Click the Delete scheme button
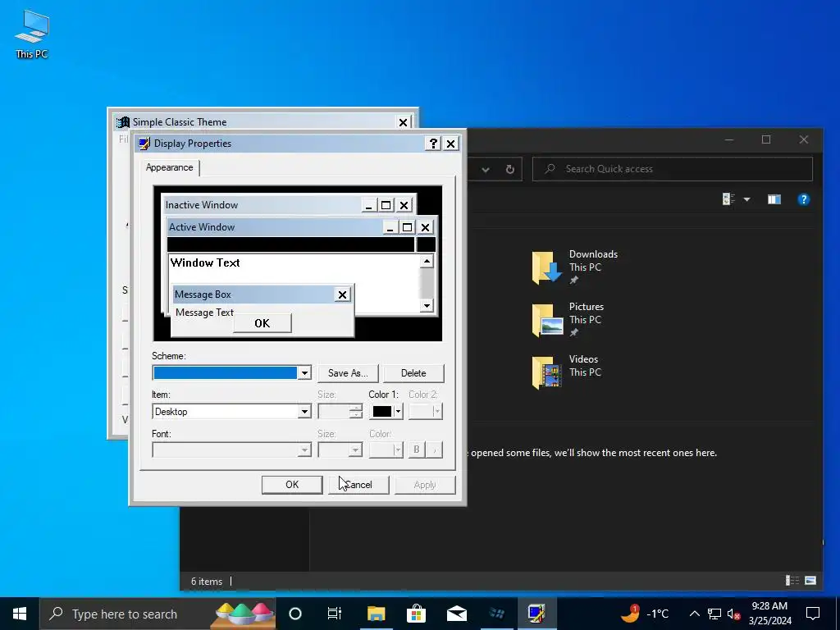This screenshot has height=630, width=840. click(413, 373)
